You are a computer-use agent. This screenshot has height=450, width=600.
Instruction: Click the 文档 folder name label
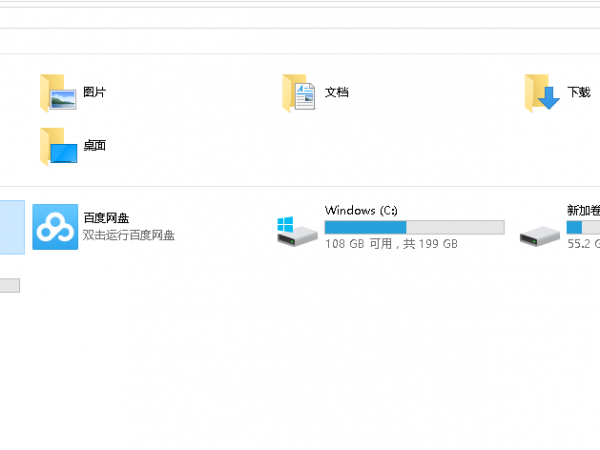click(337, 93)
